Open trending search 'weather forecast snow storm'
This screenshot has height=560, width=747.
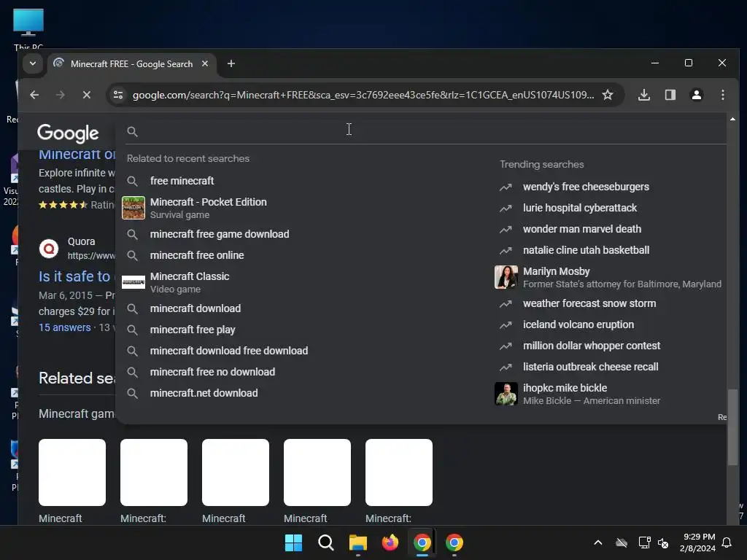[589, 303]
